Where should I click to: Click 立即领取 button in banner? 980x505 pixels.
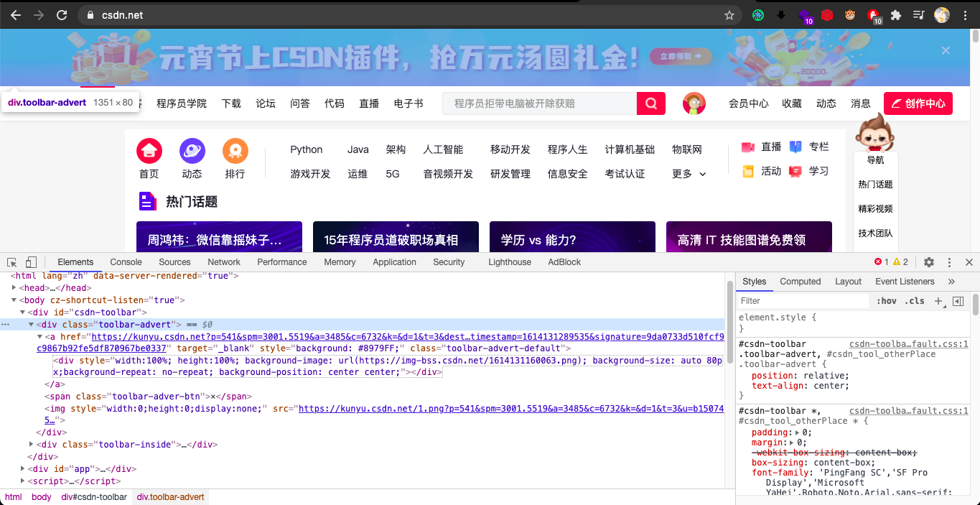click(681, 56)
